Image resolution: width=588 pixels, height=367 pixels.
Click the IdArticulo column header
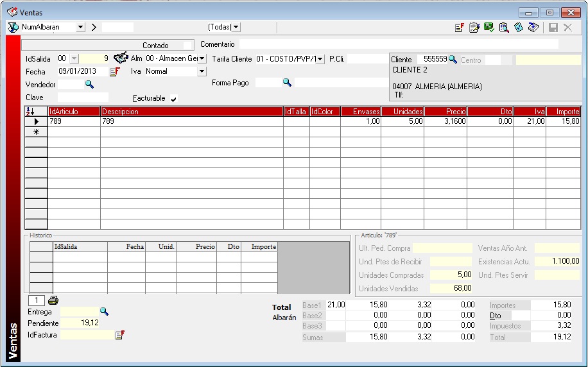[74, 112]
